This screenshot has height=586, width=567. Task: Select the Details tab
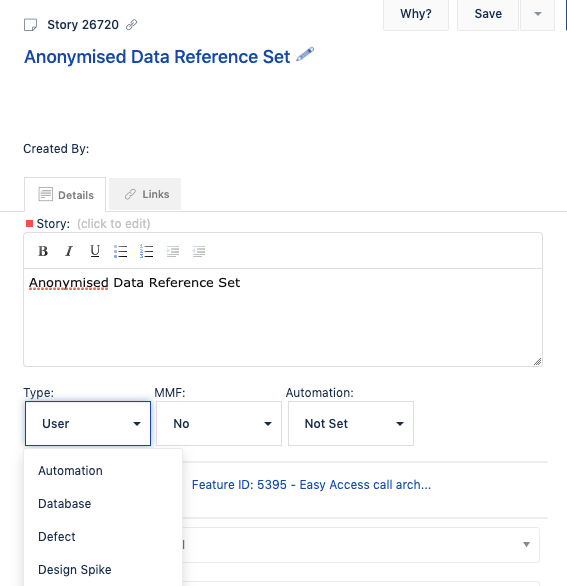(x=65, y=195)
